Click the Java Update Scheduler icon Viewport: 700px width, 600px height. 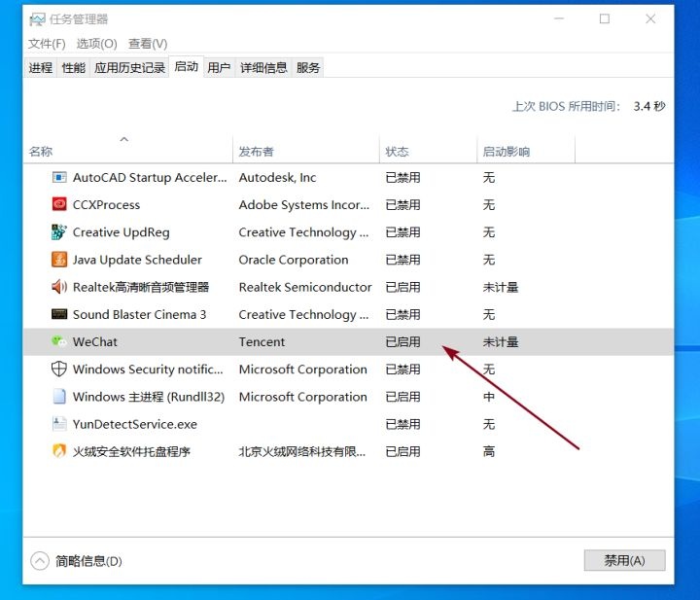(x=59, y=260)
